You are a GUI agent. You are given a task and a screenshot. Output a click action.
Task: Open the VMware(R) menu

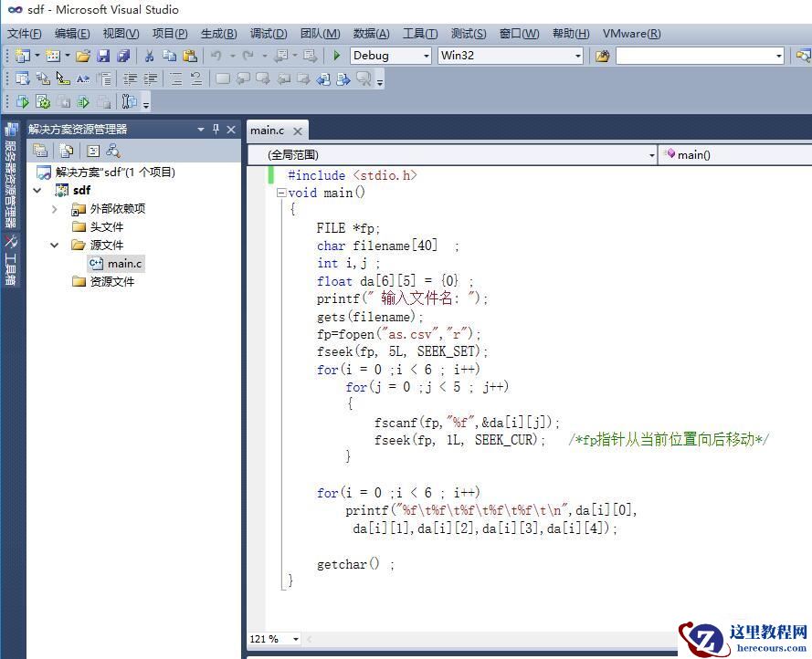pyautogui.click(x=631, y=34)
